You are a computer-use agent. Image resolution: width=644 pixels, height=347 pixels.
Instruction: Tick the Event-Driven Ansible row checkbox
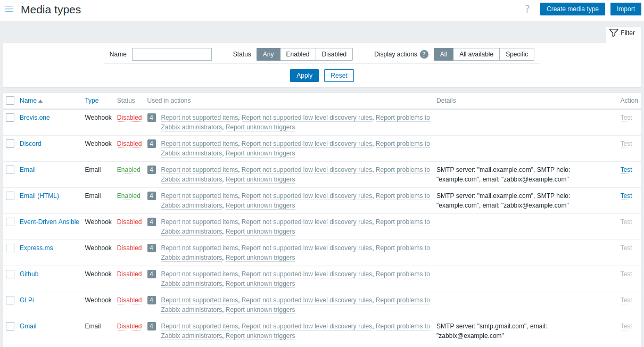pyautogui.click(x=10, y=222)
